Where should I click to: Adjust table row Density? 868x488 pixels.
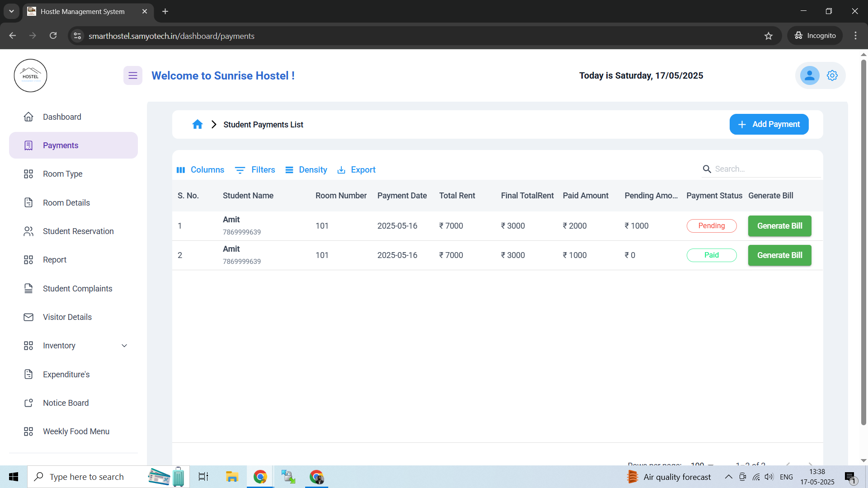pos(306,169)
